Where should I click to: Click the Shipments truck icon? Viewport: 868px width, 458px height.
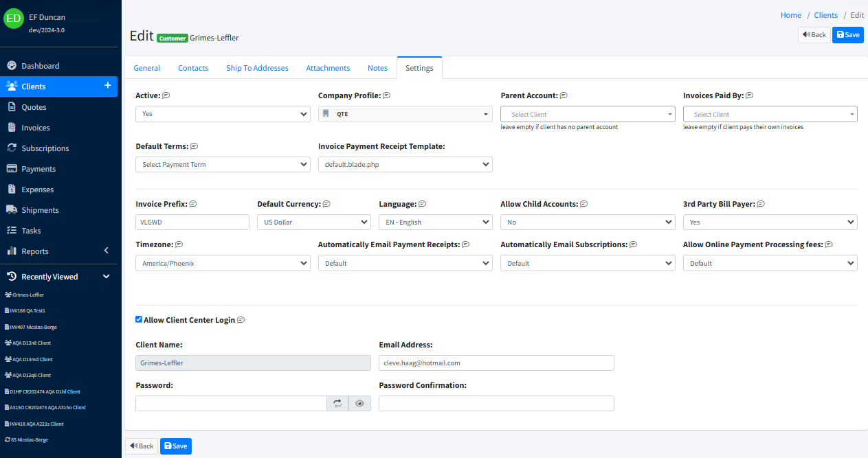click(11, 210)
